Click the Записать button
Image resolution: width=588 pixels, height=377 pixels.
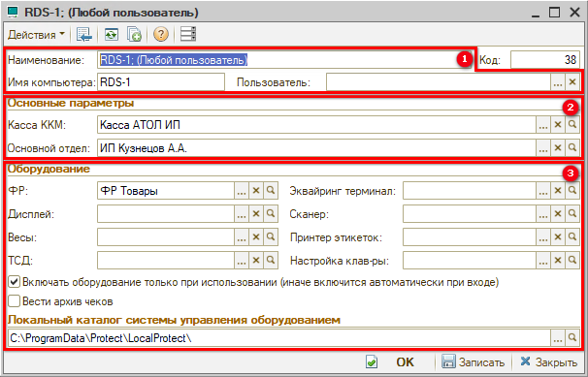point(473,362)
